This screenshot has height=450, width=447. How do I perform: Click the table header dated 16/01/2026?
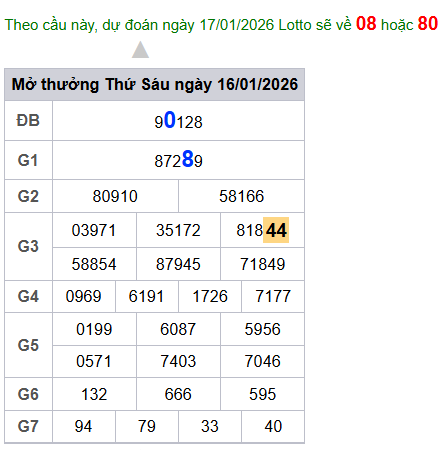pyautogui.click(x=155, y=84)
